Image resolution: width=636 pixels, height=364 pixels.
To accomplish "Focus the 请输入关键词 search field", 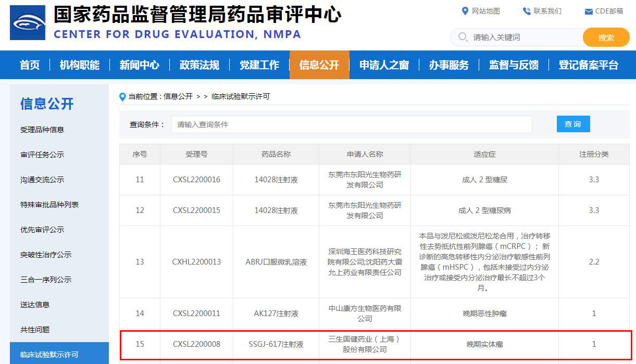I will pos(523,37).
